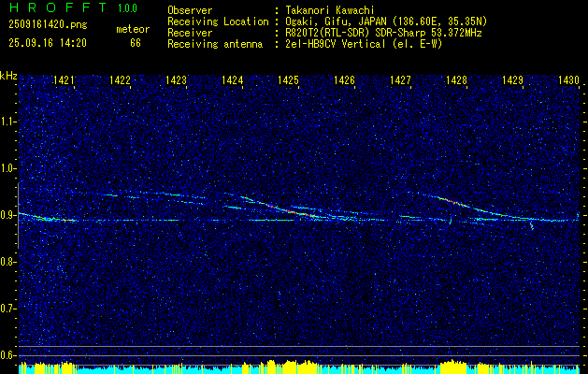Click the 1423 time axis label
Screen dimensions: 588x374
pyautogui.click(x=176, y=79)
